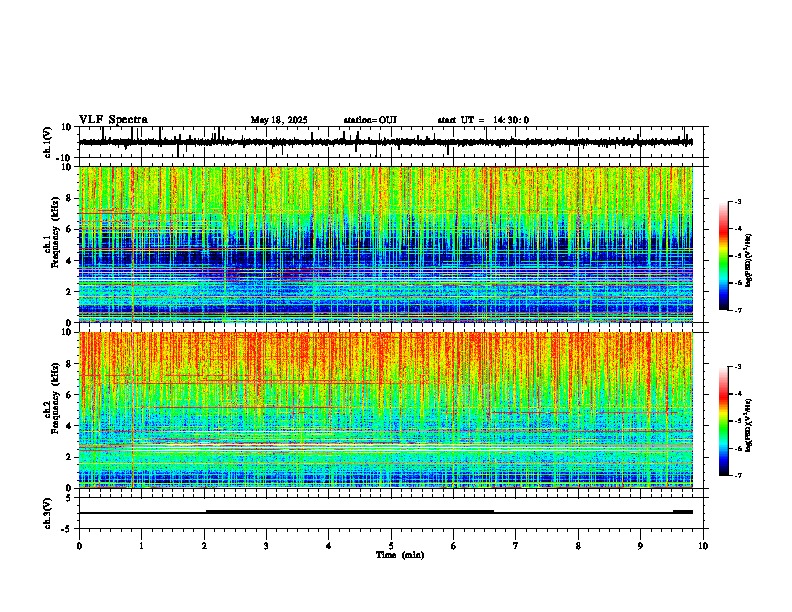792x612 pixels.
Task: Click the "-3" label on ch.1 color scale
Action: pyautogui.click(x=737, y=201)
